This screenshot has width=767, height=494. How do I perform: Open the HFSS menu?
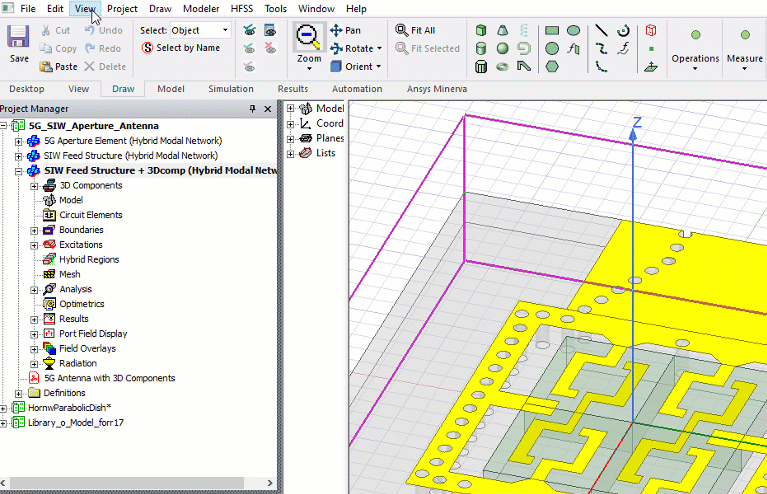[x=241, y=8]
